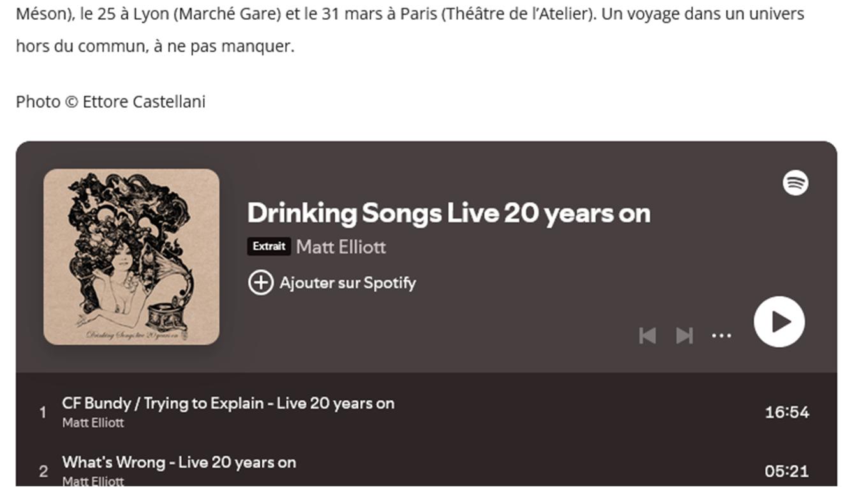Click the 05:21 duration of track two
Image resolution: width=868 pixels, height=487 pixels.
[787, 471]
